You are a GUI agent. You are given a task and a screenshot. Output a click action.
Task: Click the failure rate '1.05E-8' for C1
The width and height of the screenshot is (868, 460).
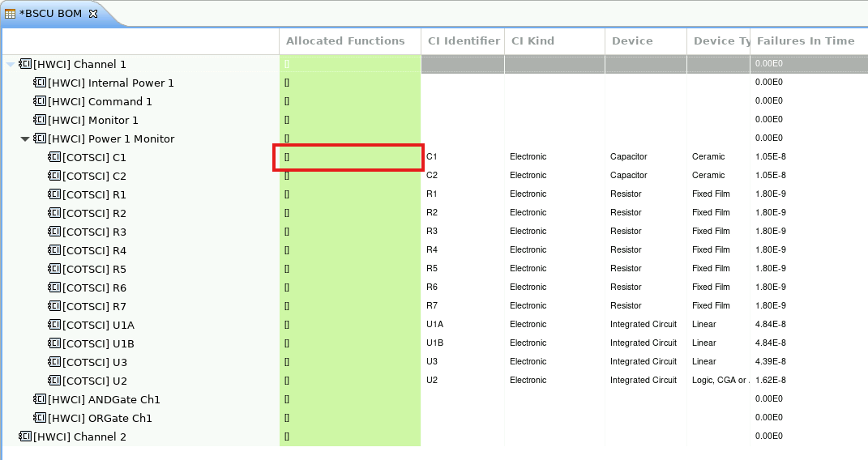pos(771,156)
